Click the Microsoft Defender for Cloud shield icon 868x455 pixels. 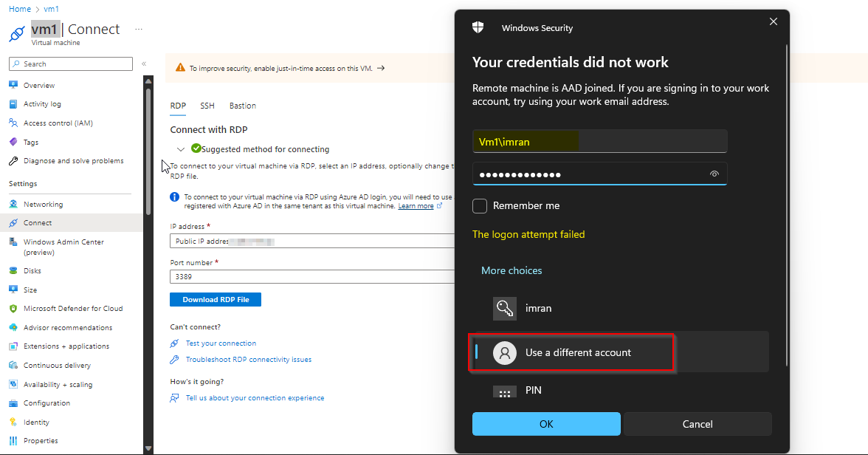[x=13, y=309]
